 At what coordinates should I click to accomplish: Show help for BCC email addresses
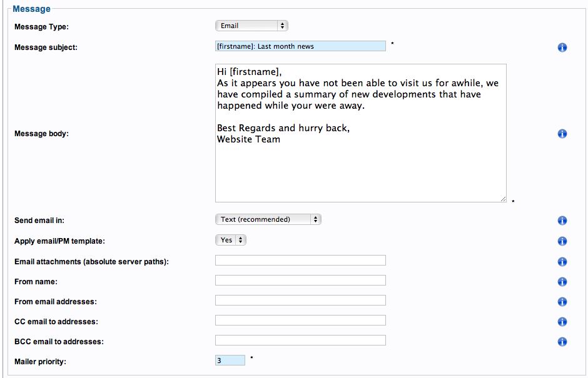pyautogui.click(x=562, y=342)
